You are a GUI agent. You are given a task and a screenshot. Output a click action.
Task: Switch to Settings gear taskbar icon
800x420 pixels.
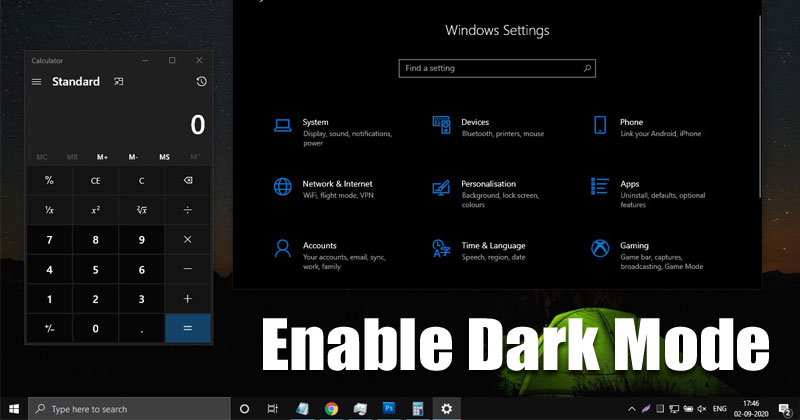pos(446,409)
